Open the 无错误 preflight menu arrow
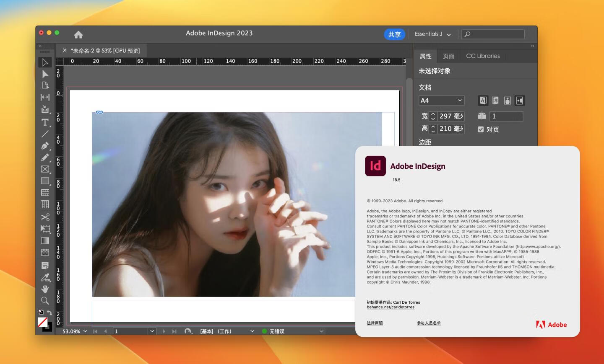Image resolution: width=604 pixels, height=364 pixels. pos(322,331)
